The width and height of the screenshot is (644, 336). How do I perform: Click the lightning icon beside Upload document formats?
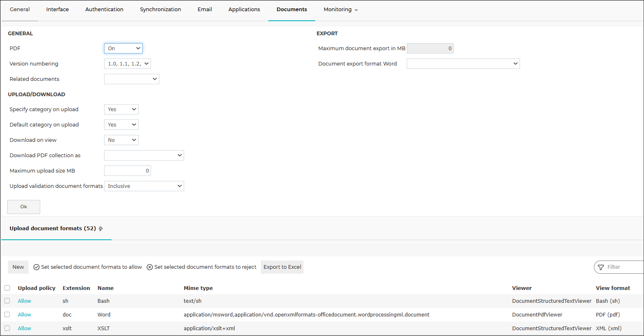coord(101,229)
